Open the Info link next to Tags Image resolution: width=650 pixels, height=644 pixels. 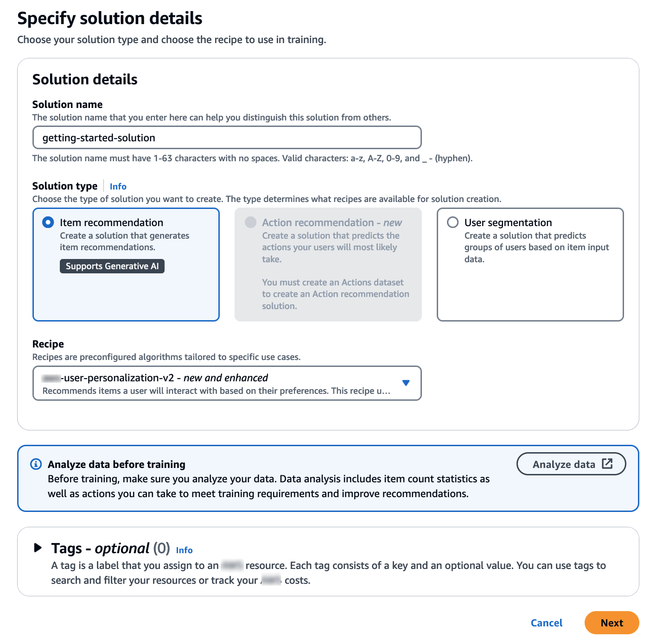pyautogui.click(x=184, y=550)
